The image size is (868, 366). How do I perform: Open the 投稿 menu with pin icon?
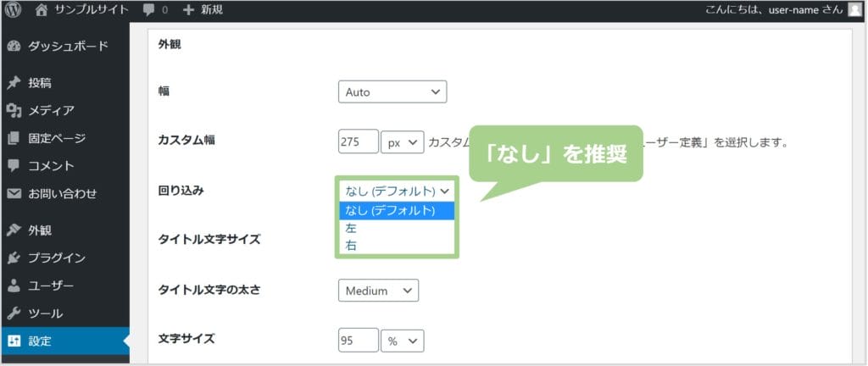[x=40, y=83]
